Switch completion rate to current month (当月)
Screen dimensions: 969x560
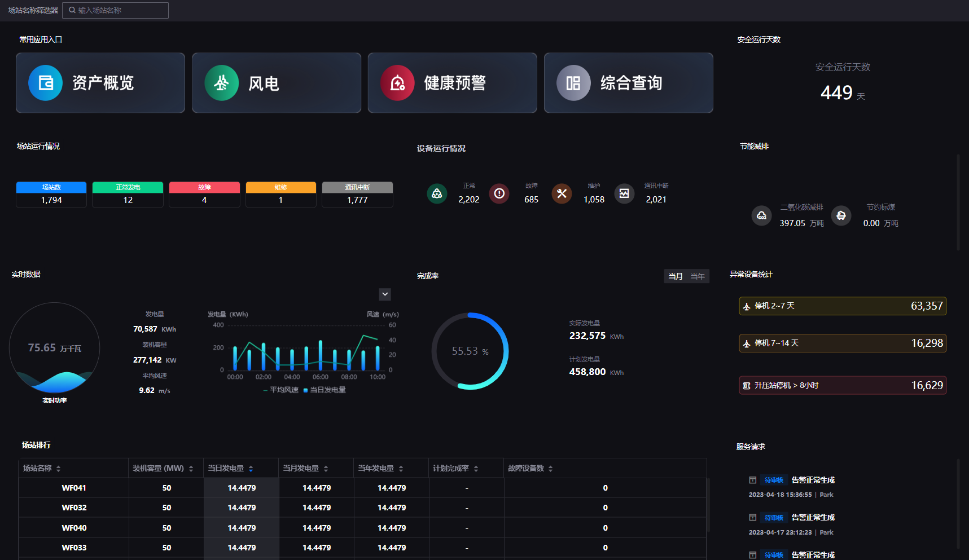[x=675, y=276]
